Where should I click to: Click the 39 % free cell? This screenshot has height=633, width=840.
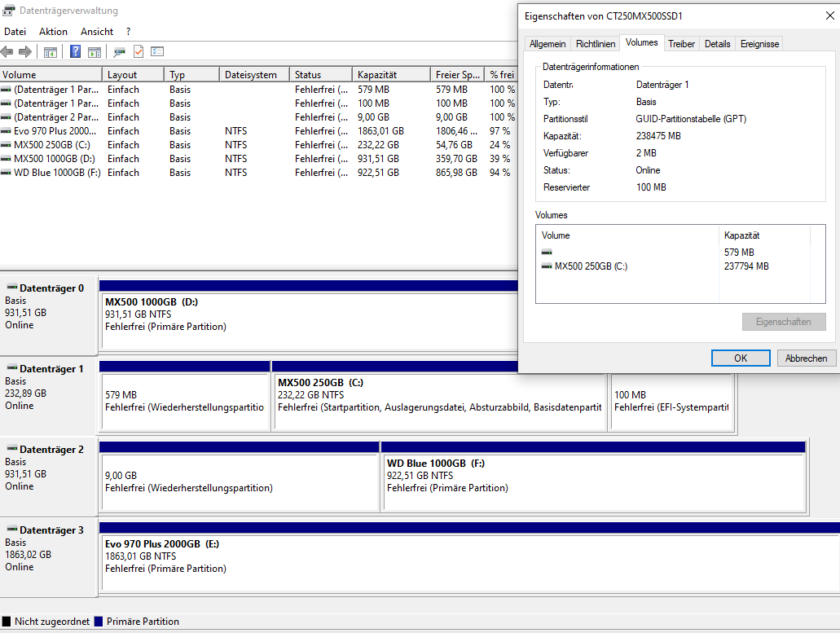(x=499, y=159)
